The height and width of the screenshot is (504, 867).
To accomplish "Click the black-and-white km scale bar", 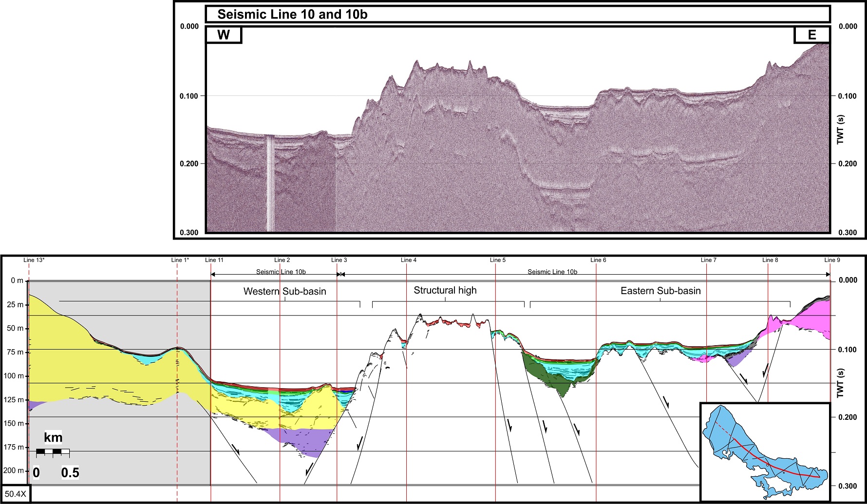I will pos(53,451).
